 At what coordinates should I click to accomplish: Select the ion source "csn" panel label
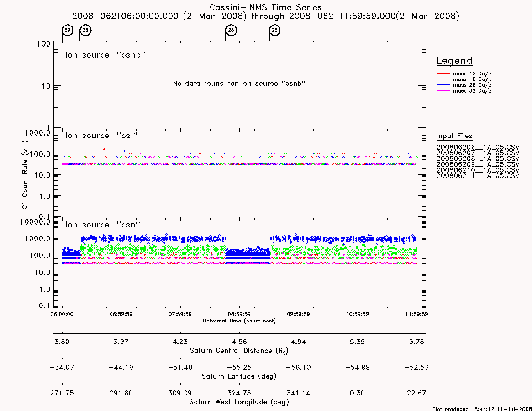103,225
